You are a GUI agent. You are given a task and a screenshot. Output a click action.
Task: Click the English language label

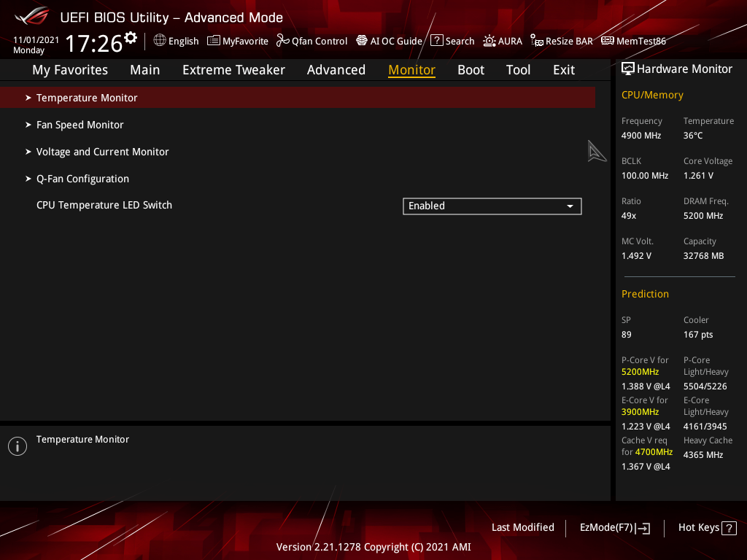(183, 42)
